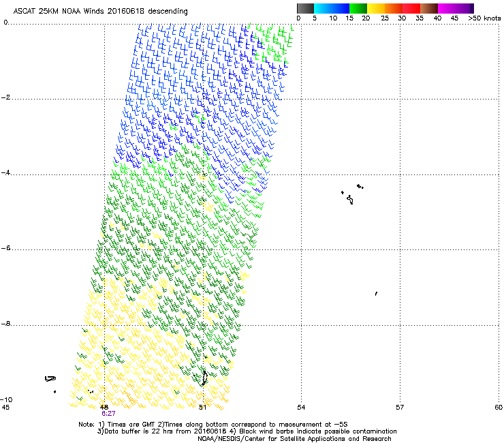Click the island outline near 46E 9.4S
Viewport: 504px width, 443px height.
[x=50, y=379]
